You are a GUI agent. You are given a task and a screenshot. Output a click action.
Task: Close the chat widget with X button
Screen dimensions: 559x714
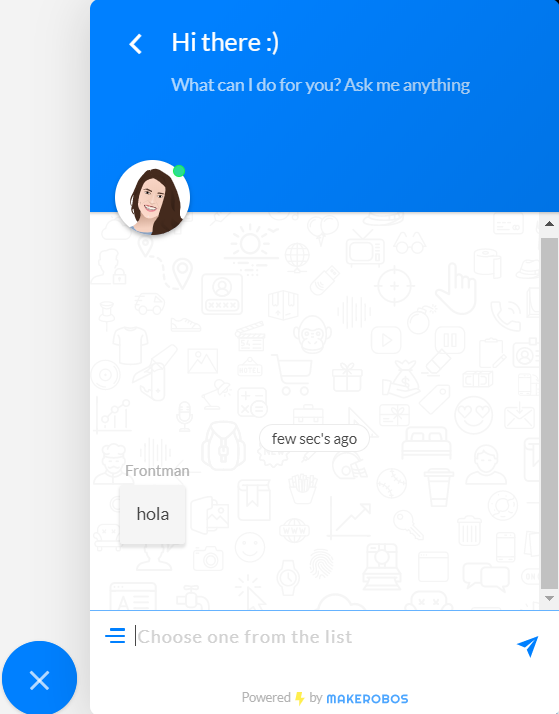40,679
